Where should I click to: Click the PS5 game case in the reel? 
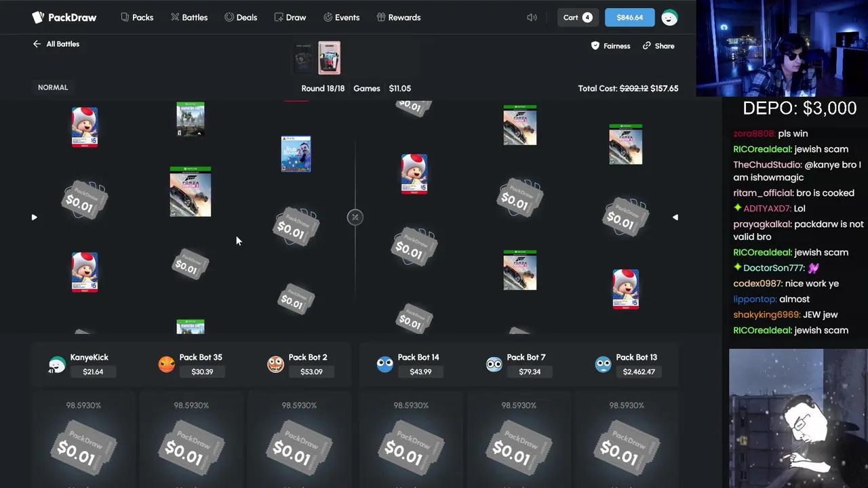[x=296, y=154]
